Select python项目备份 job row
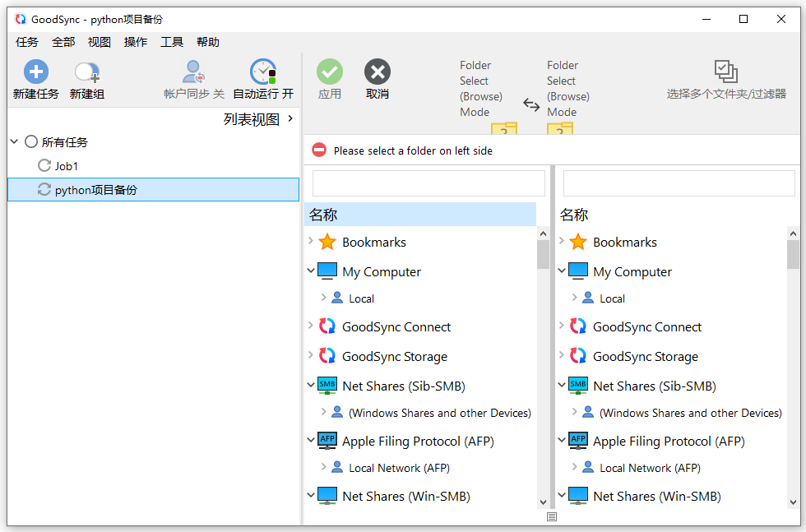This screenshot has width=806, height=532. click(153, 190)
